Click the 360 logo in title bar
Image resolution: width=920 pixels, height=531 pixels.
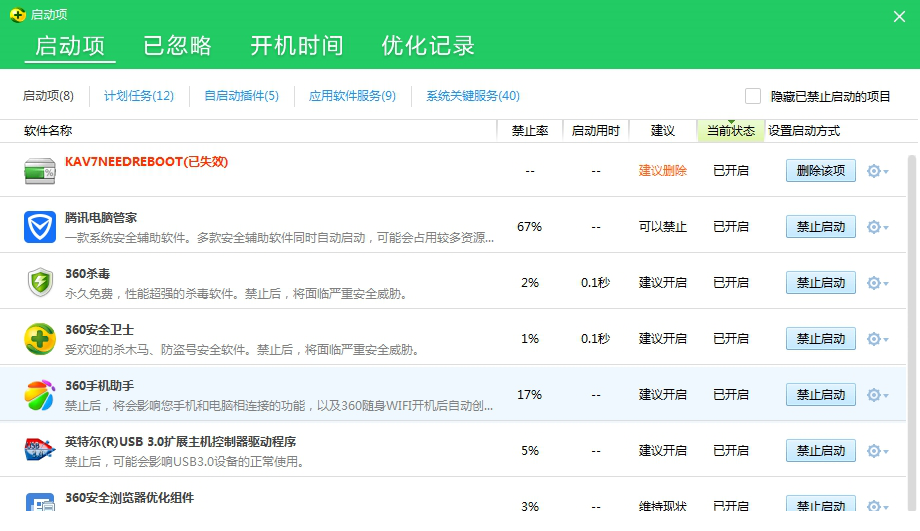[17, 15]
